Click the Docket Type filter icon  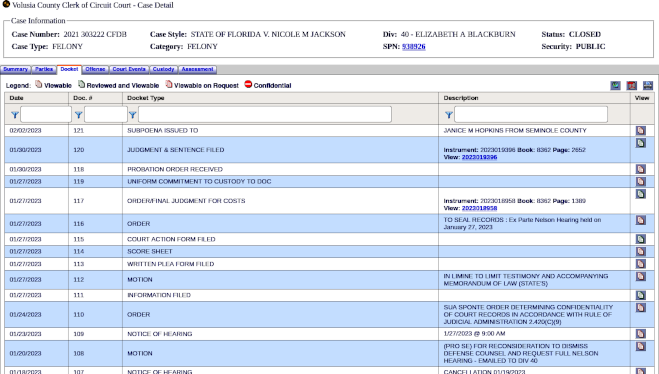point(132,115)
